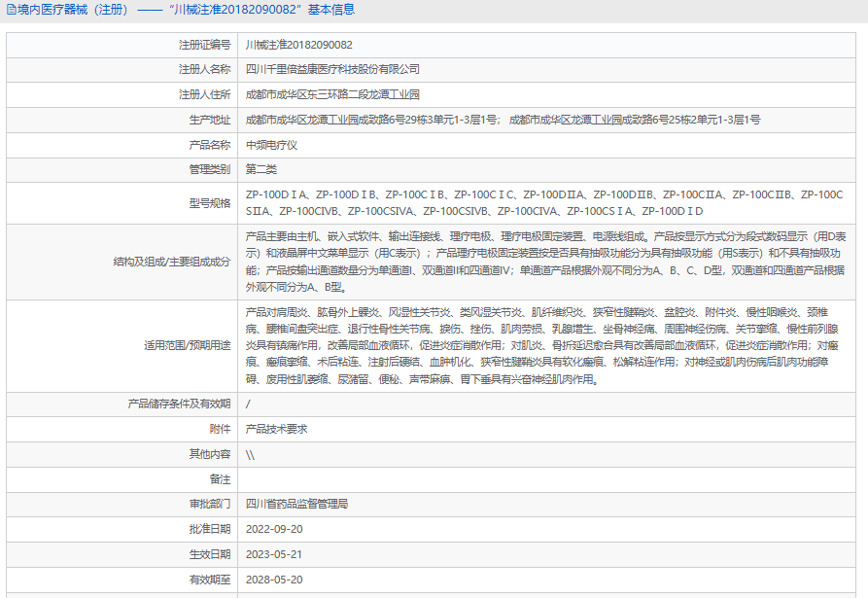Click the label "产品名称"
868x598 pixels.
210,145
